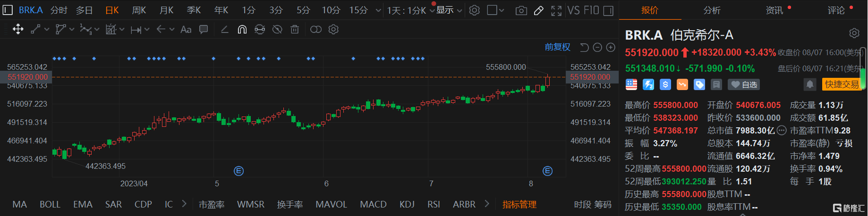The height and width of the screenshot is (216, 868).
Task: Delete drawings with the trash icon
Action: [295, 30]
